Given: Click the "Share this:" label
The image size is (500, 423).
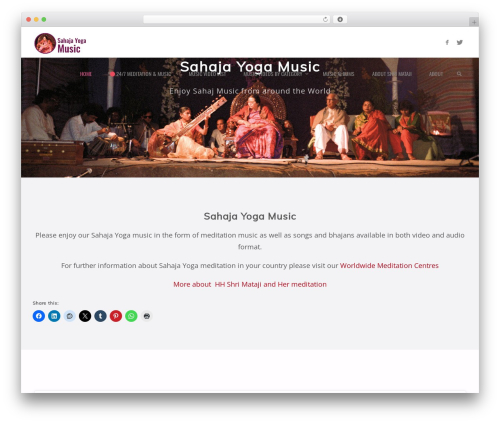Looking at the screenshot, I should coord(45,303).
